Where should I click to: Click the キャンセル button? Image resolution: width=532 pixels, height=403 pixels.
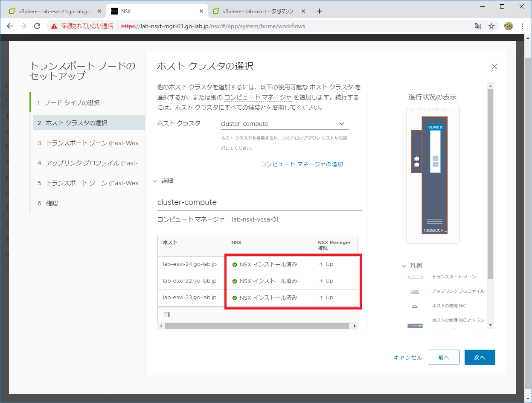(408, 358)
